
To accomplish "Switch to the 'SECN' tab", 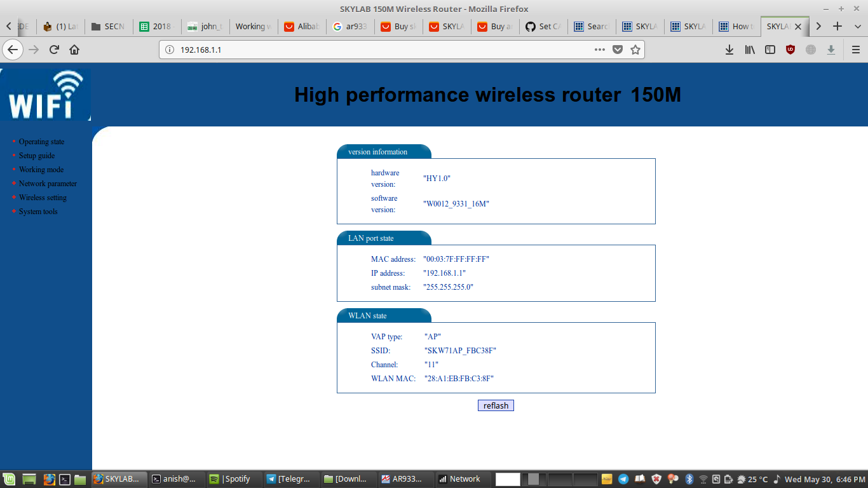I will [109, 27].
